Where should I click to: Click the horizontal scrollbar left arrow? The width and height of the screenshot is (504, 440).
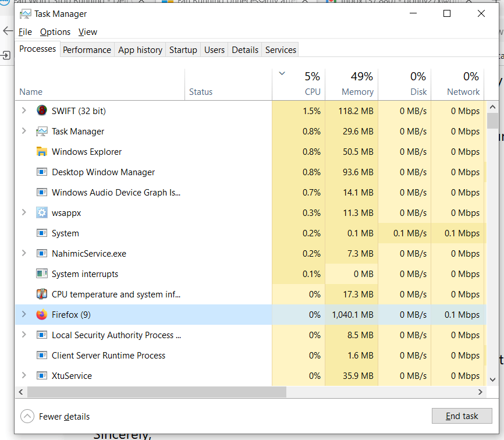click(x=21, y=392)
